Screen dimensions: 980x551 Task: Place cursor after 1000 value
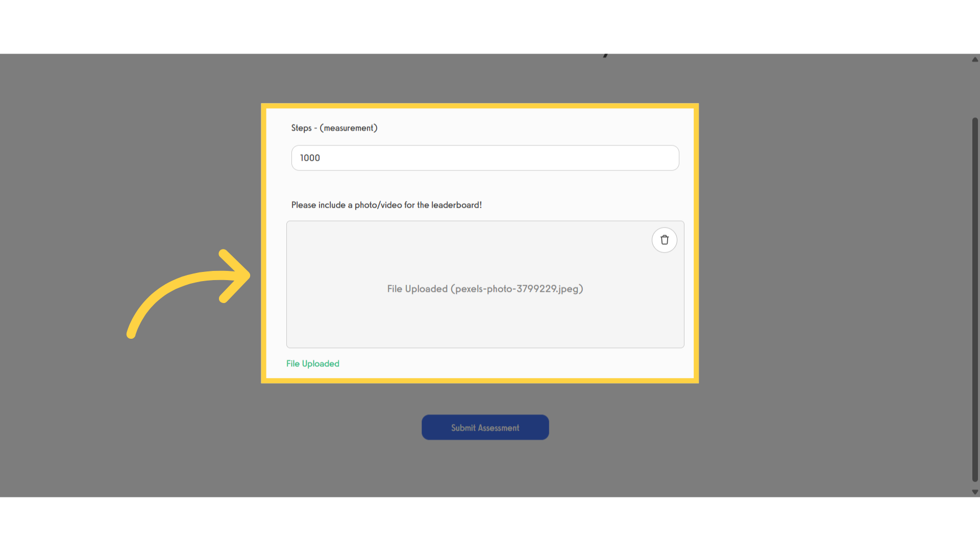click(321, 158)
